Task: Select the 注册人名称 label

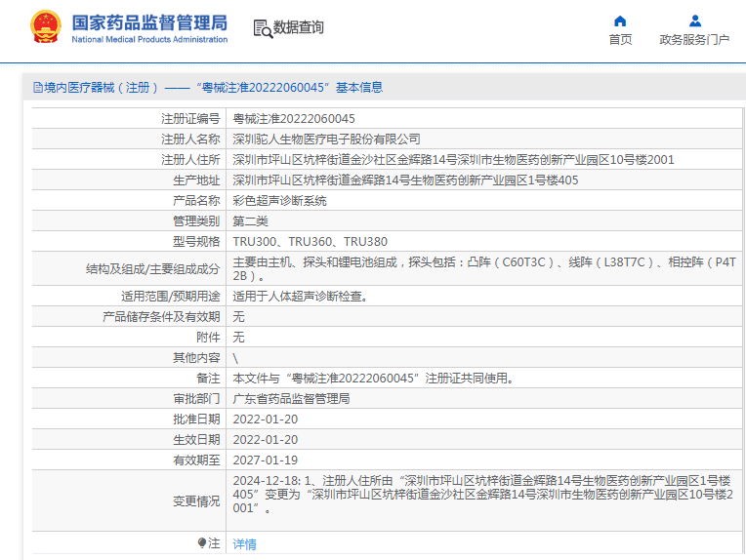Action: [190, 139]
